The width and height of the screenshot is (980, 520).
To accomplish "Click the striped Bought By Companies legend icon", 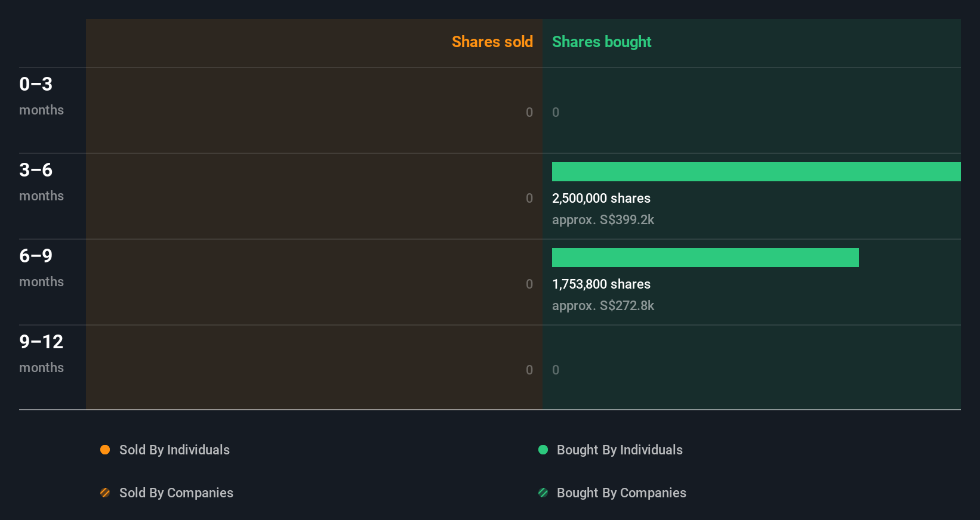I will 543,493.
